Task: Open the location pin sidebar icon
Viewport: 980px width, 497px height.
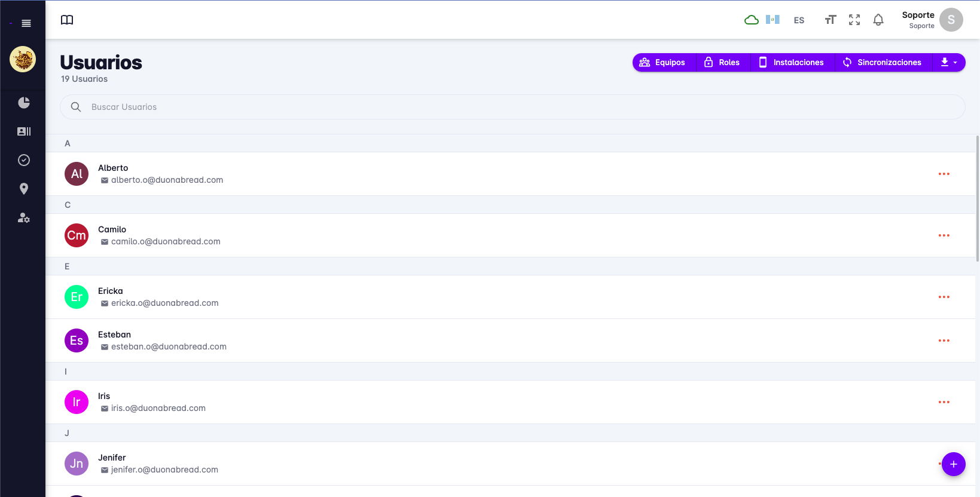Action: 24,189
